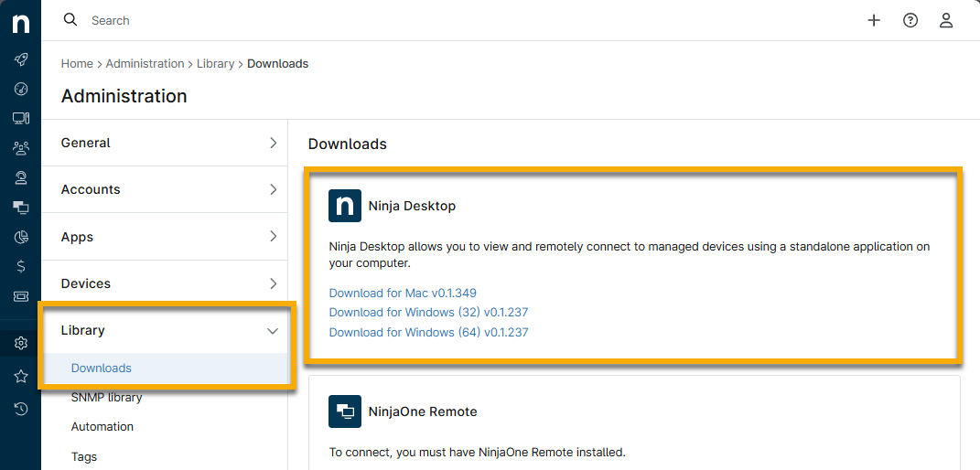Open the favorites star icon
Viewport: 980px width, 470px height.
[x=20, y=376]
